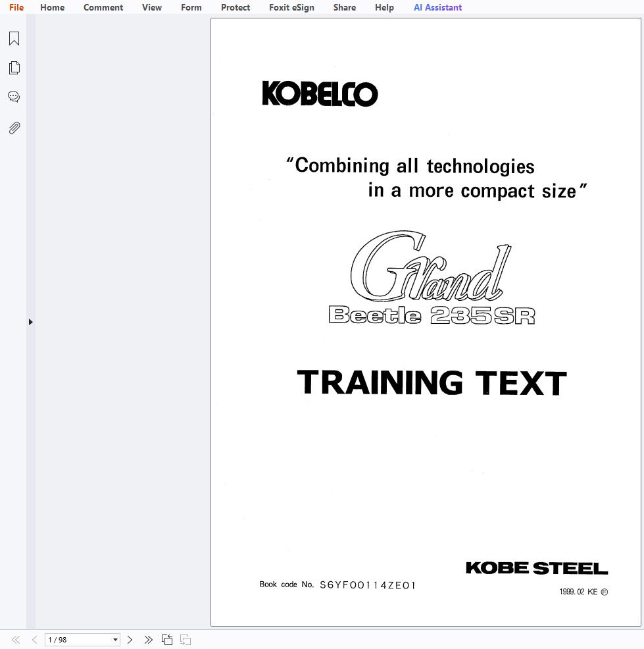Click the KOBE STEEL text at bottom

tap(537, 568)
